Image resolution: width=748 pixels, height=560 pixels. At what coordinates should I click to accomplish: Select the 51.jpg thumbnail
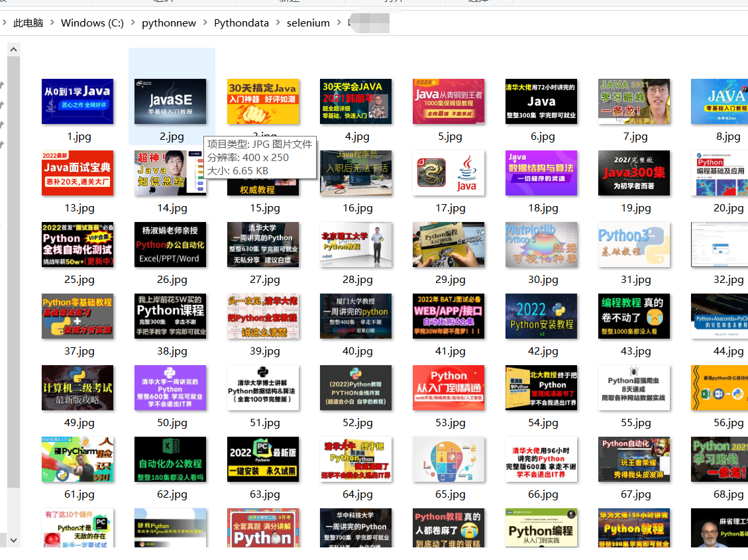coord(263,388)
